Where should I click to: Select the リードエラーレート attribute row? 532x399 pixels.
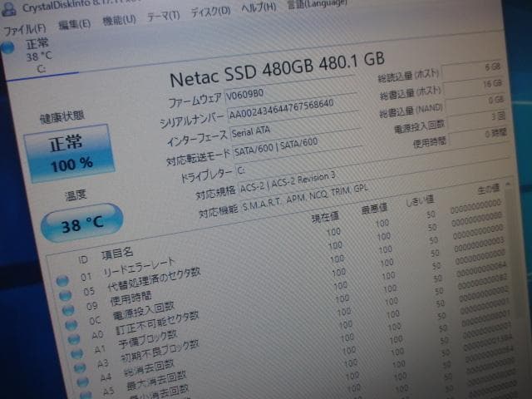click(278, 243)
